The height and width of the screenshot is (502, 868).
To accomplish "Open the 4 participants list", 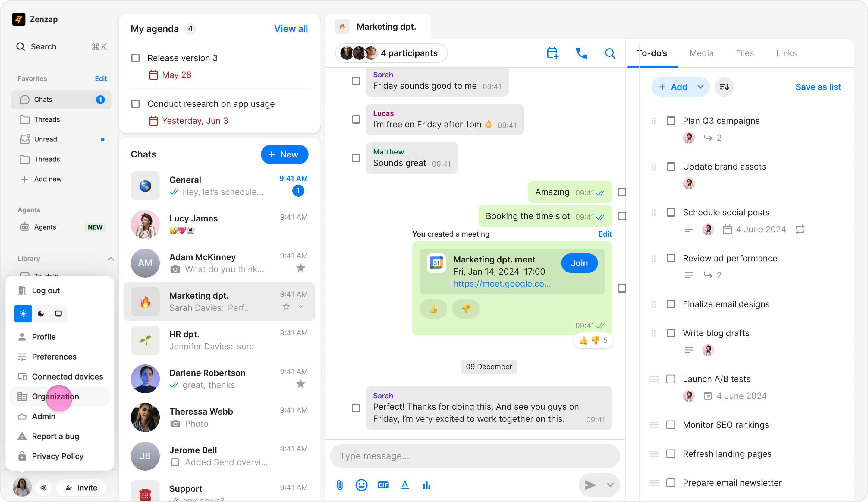I will point(391,53).
